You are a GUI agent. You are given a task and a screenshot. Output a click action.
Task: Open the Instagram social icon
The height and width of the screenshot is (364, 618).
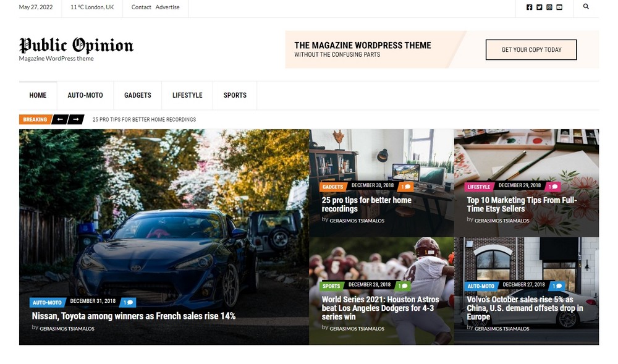click(549, 7)
